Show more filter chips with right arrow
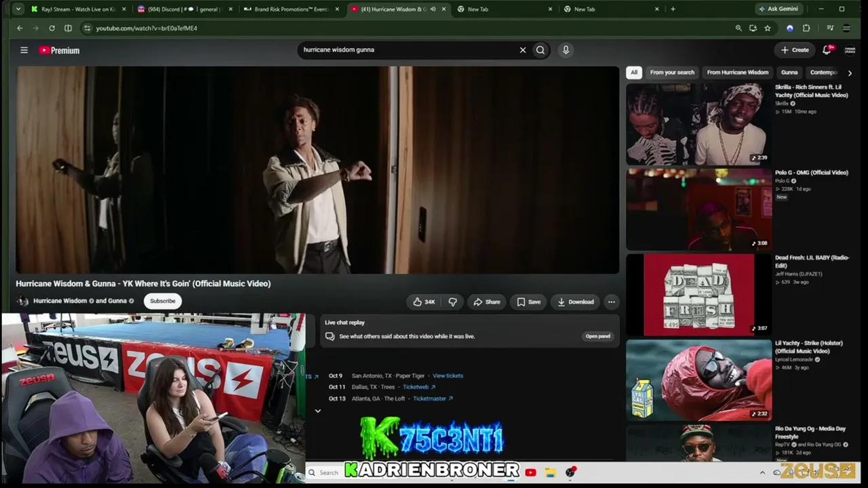 [x=850, y=73]
